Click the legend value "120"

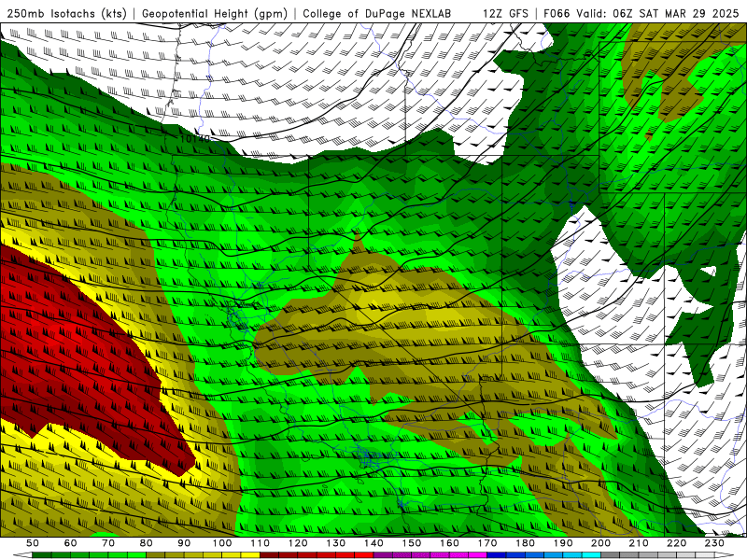pyautogui.click(x=298, y=543)
